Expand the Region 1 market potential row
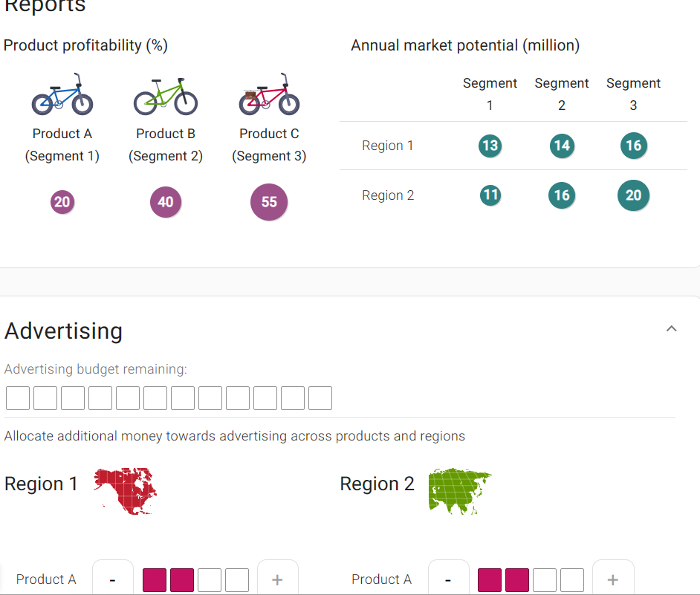This screenshot has width=700, height=595. click(x=387, y=146)
